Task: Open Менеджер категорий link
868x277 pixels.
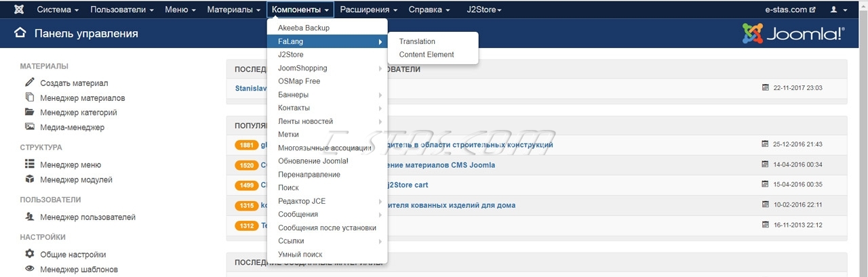Action: pos(79,112)
